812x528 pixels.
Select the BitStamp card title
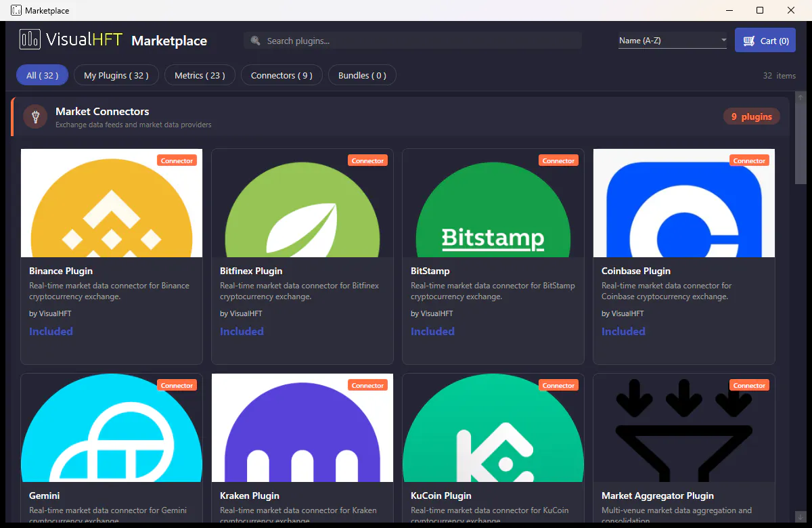point(430,271)
